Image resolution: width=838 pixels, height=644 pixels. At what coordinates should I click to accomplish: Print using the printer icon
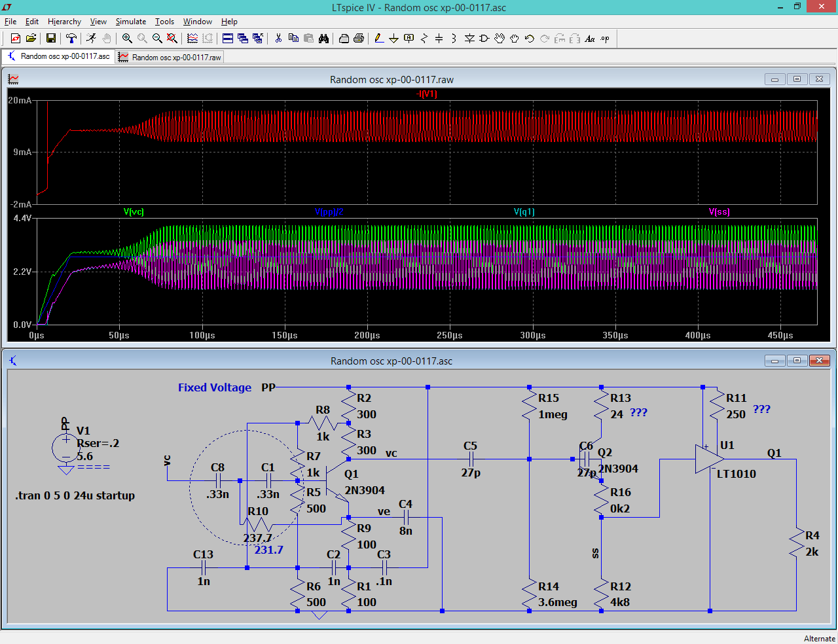359,39
